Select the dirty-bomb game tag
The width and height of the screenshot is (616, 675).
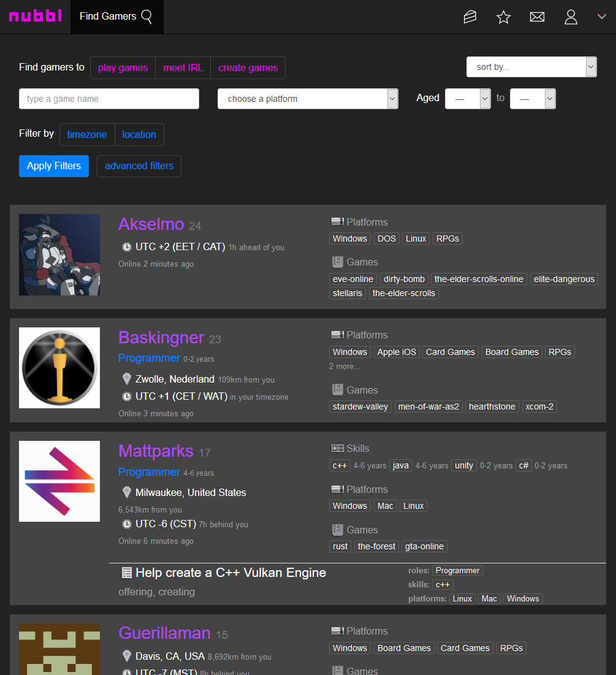(404, 279)
